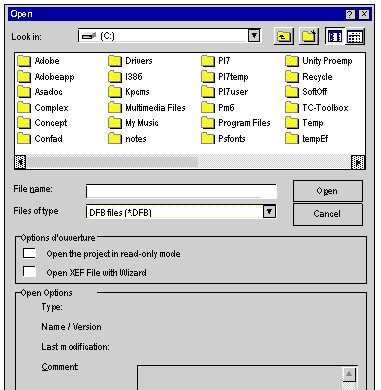Click the horizontal scrollbar thumb in file list
381x390 pixels.
[112, 162]
